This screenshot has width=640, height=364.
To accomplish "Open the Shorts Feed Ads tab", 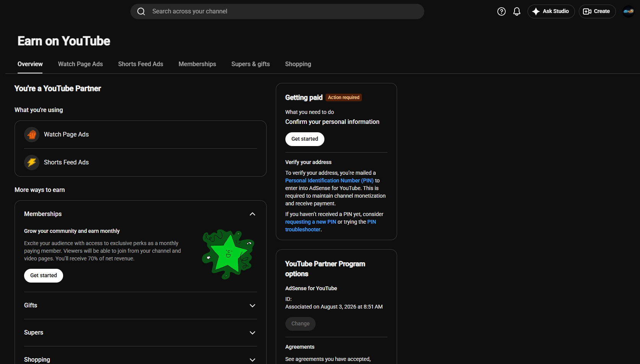I will [141, 64].
